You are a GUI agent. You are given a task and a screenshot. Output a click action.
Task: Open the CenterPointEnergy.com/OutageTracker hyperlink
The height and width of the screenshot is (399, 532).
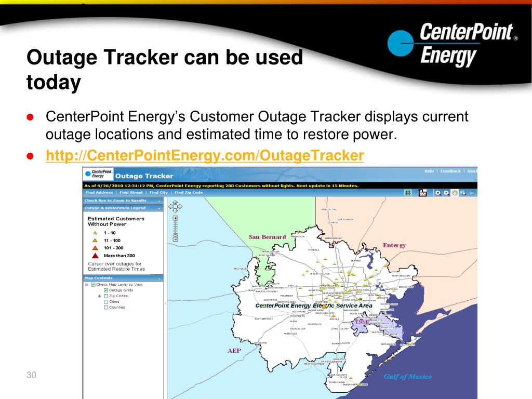(205, 155)
